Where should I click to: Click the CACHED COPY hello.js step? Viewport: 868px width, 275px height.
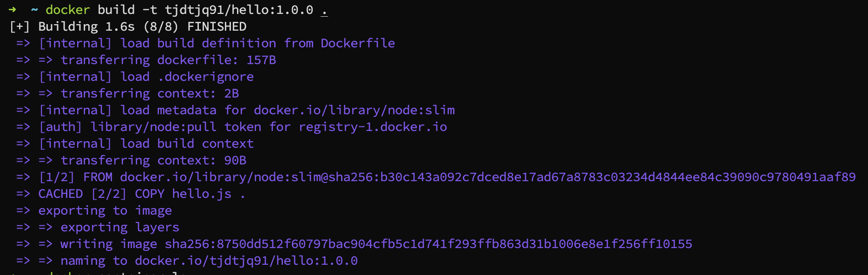tap(142, 194)
